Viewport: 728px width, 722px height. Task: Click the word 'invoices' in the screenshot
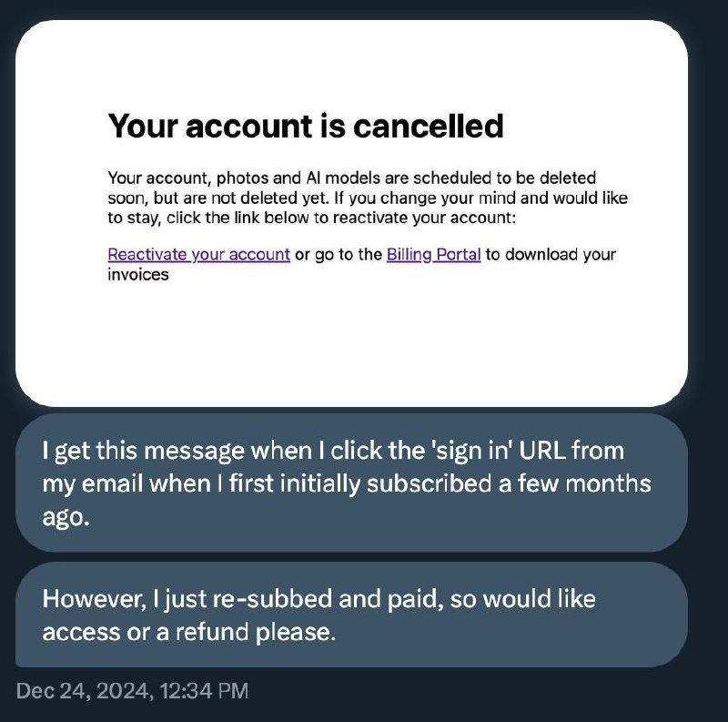[137, 273]
